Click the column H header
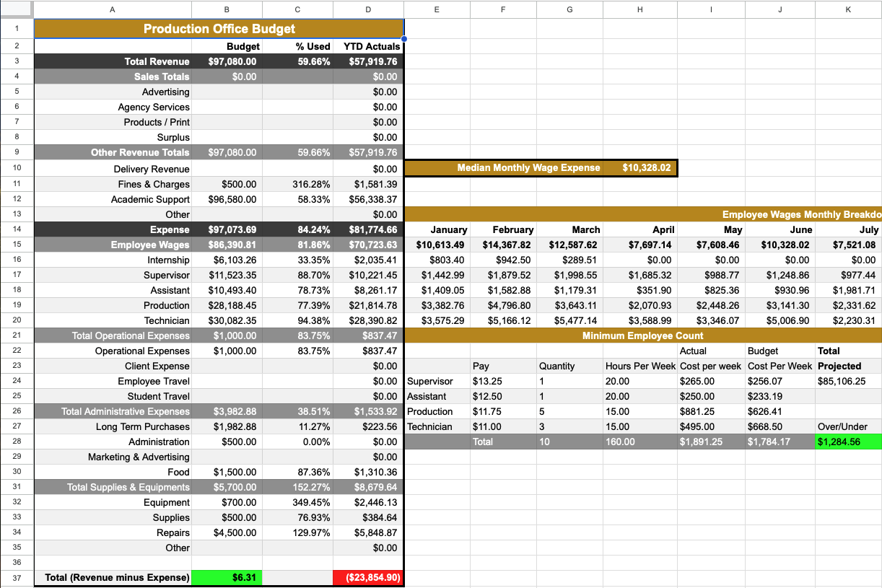This screenshot has height=588, width=882. tap(640, 9)
